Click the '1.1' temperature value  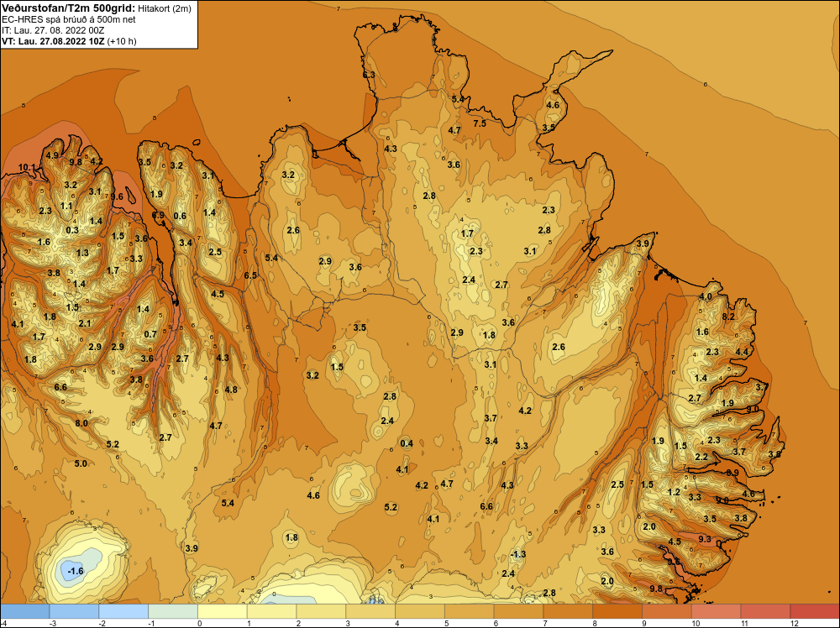(x=66, y=207)
